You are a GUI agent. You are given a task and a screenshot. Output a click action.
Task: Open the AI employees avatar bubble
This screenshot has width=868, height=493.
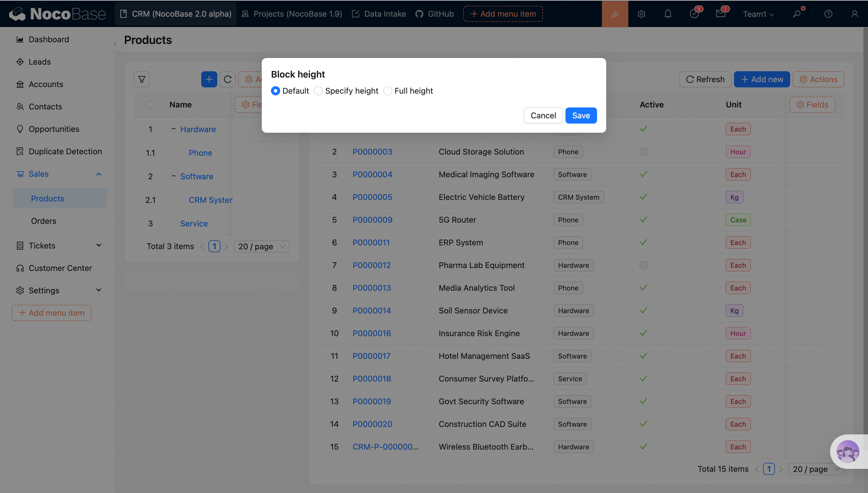coord(847,451)
